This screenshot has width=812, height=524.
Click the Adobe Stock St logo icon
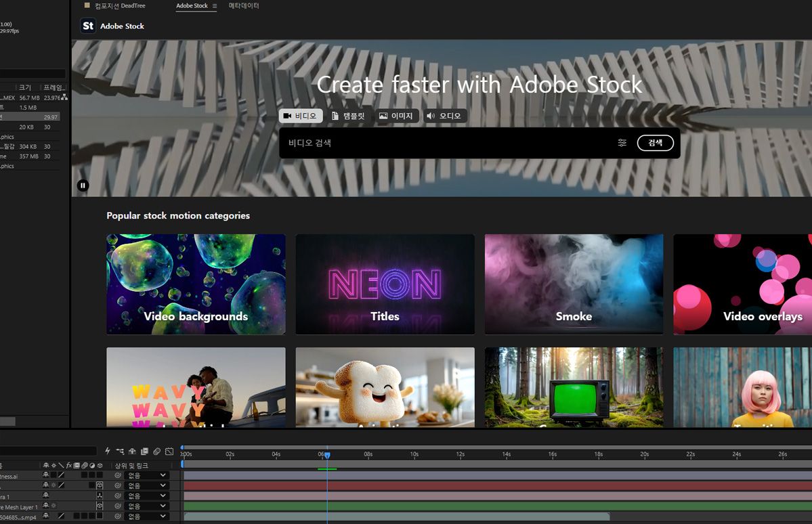click(x=88, y=26)
